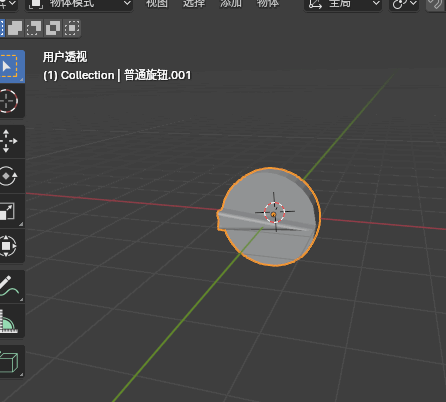This screenshot has height=402, width=446.
Task: Select the Scale tool
Action: (12, 211)
